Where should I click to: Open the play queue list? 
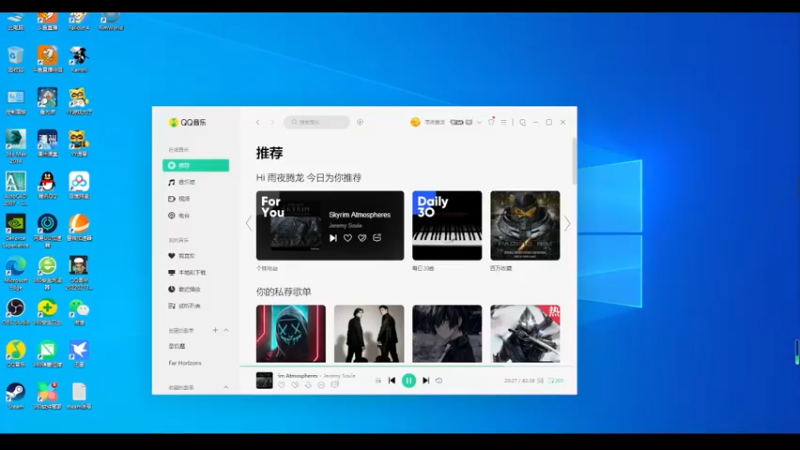[556, 381]
